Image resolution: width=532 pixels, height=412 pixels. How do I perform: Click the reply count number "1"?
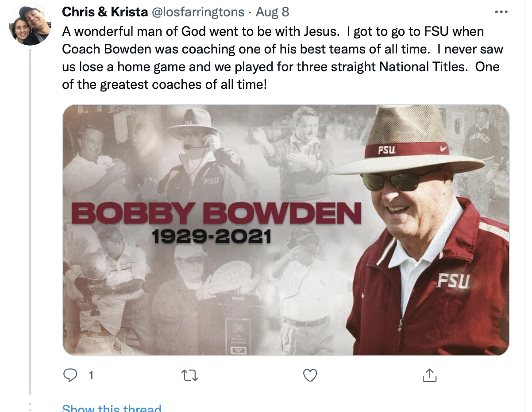coord(91,376)
